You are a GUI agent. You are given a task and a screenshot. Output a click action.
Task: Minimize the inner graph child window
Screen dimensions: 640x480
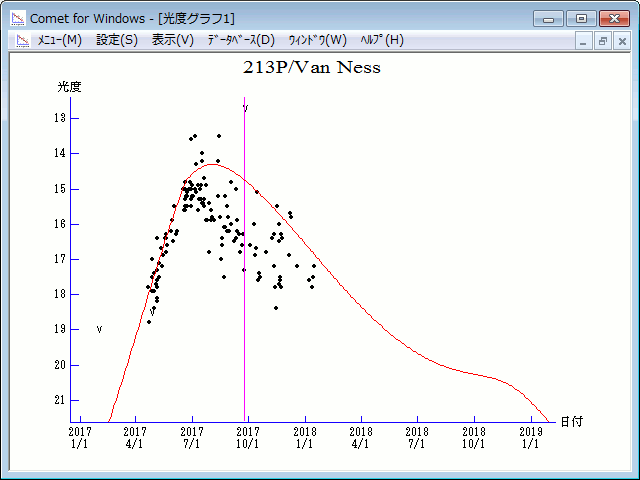584,41
